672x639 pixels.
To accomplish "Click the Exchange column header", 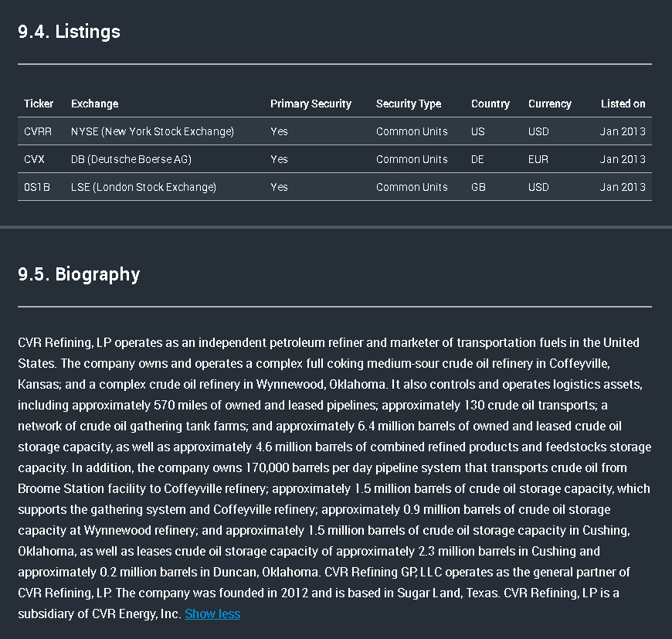I will pyautogui.click(x=94, y=104).
